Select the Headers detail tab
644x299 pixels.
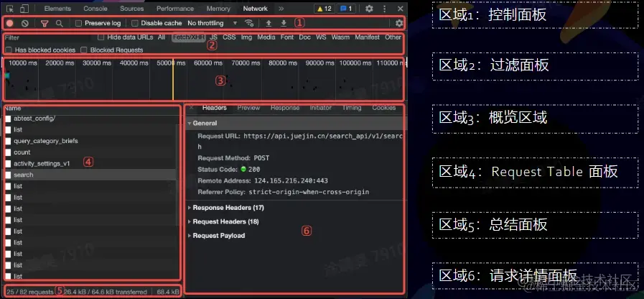[215, 108]
